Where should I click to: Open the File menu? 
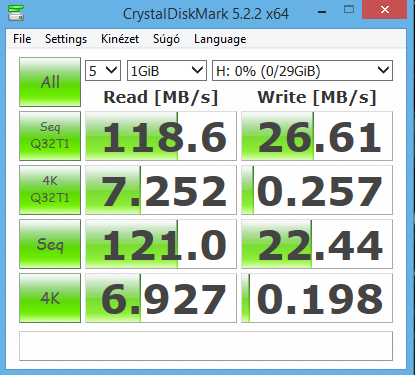pyautogui.click(x=22, y=39)
